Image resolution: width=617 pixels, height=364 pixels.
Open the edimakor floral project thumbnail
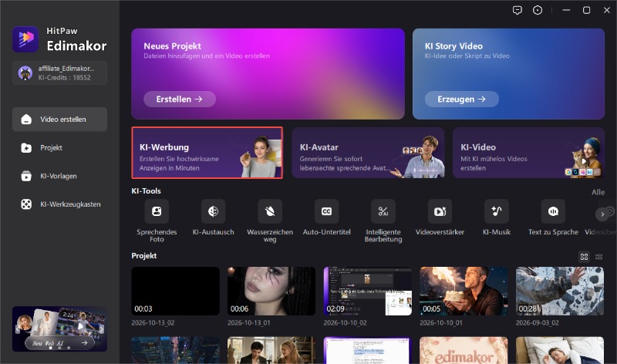[x=464, y=350]
